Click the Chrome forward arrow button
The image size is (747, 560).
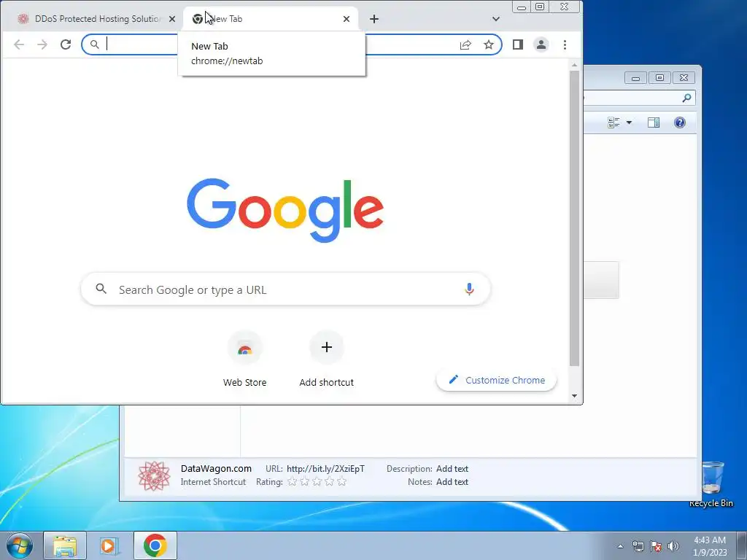pos(42,44)
